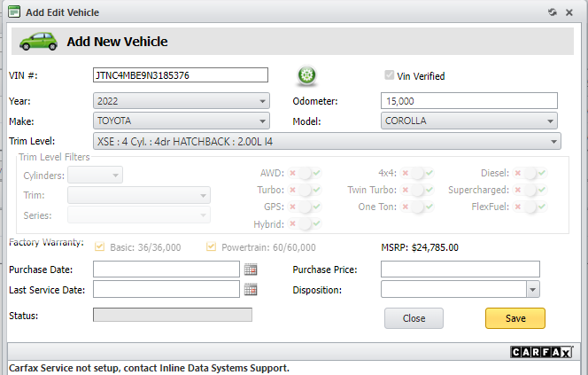
Task: Click the Odometer field showing 15,000
Action: (x=469, y=101)
